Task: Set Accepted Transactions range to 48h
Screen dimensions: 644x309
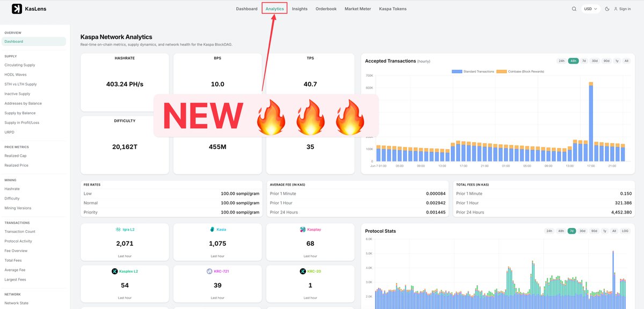Action: 573,61
